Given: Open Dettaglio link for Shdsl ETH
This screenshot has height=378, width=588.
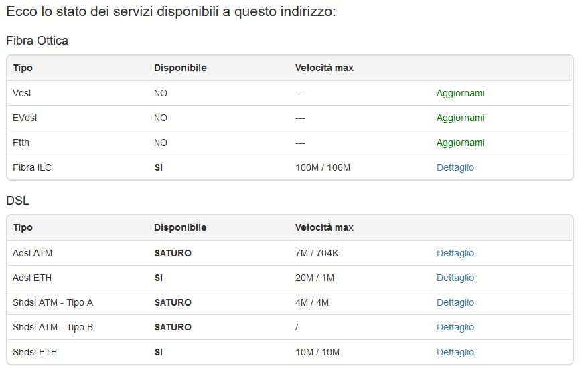Looking at the screenshot, I should point(455,352).
